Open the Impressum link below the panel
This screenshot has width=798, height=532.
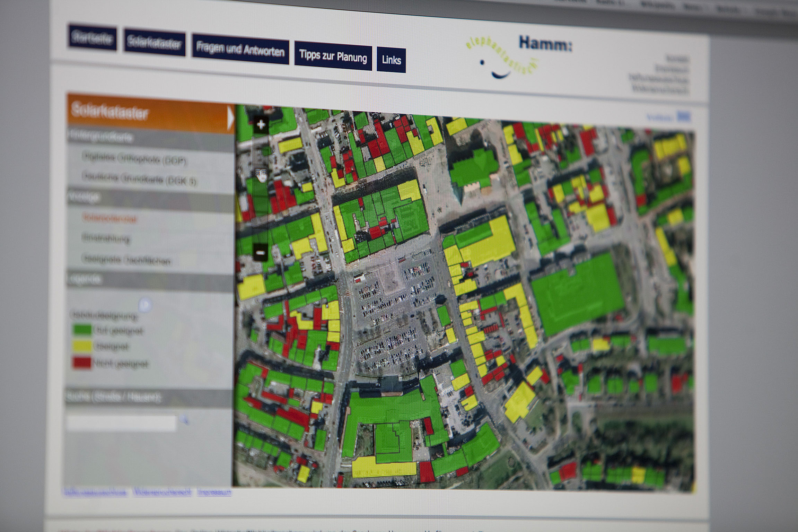click(x=214, y=492)
